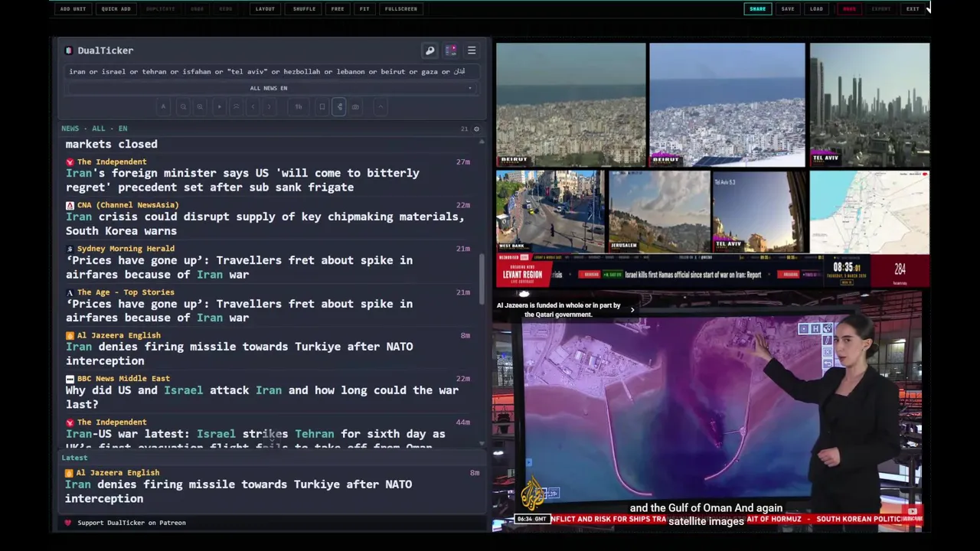
Task: Toggle the highlighted share-nodes icon
Action: click(x=339, y=107)
